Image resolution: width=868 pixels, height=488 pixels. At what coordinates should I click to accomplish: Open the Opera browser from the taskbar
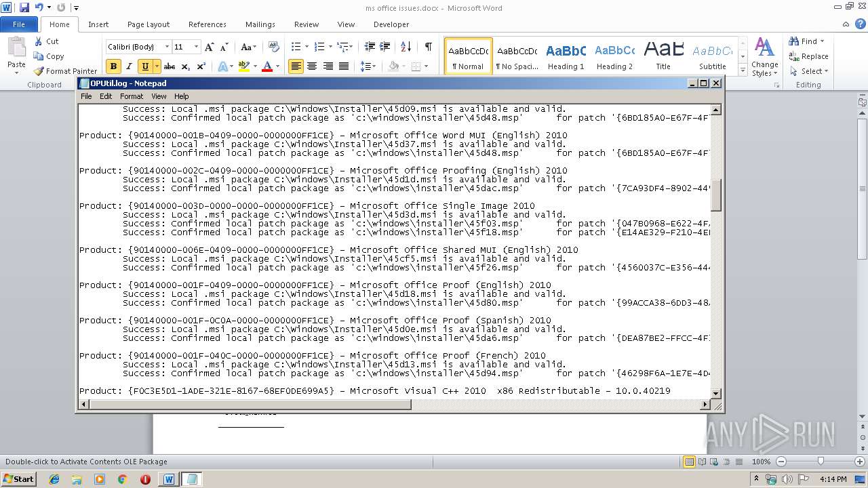(x=145, y=479)
